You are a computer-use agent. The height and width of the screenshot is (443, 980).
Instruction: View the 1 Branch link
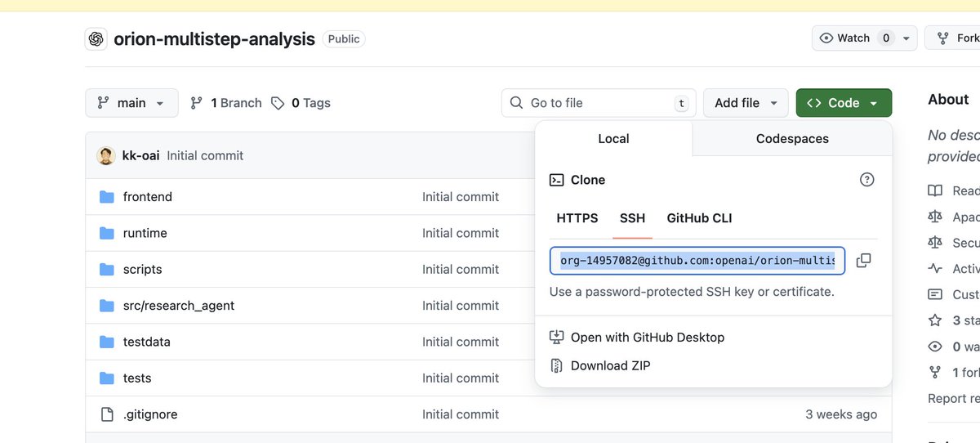click(226, 103)
